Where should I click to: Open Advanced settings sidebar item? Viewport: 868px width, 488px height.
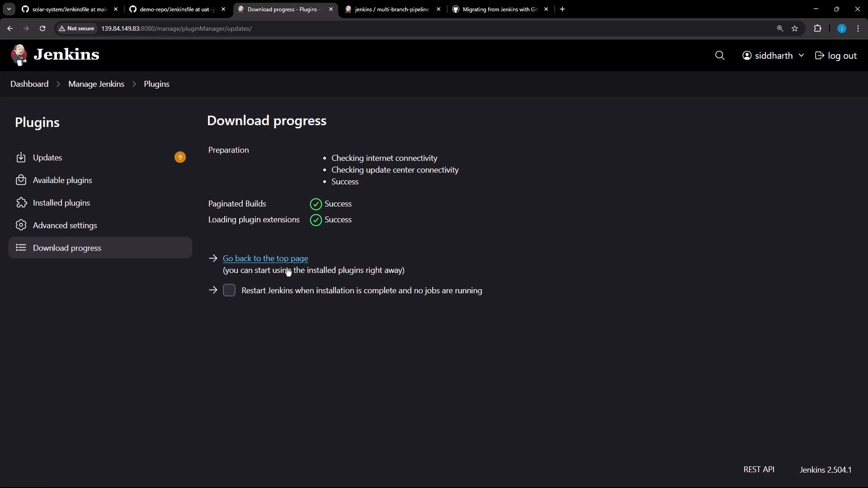click(100, 225)
